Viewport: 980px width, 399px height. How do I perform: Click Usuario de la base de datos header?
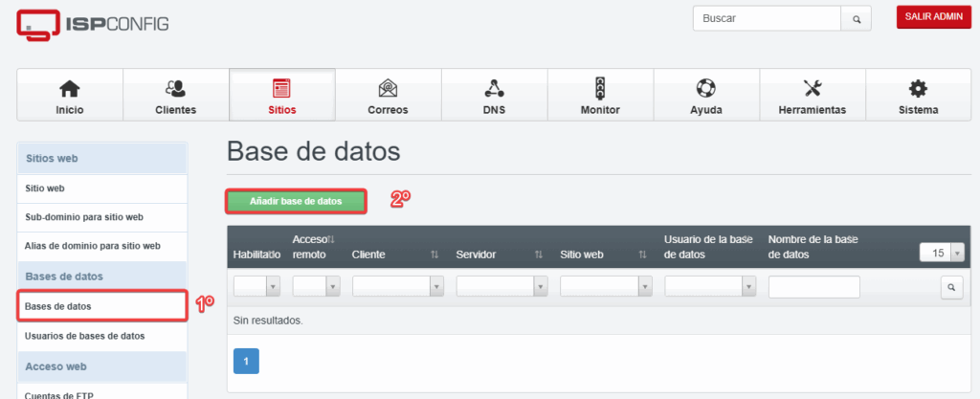click(x=709, y=247)
